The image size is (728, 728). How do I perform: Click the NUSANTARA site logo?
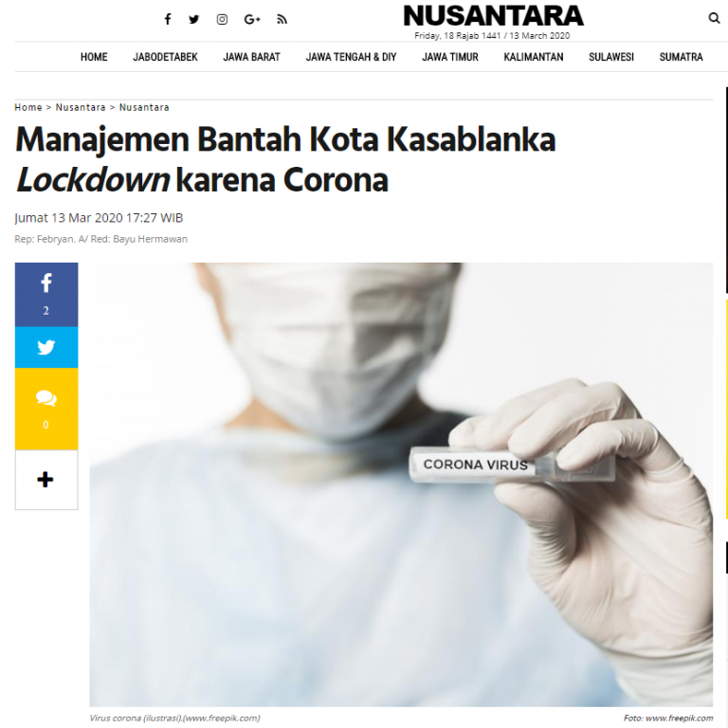pos(493,16)
